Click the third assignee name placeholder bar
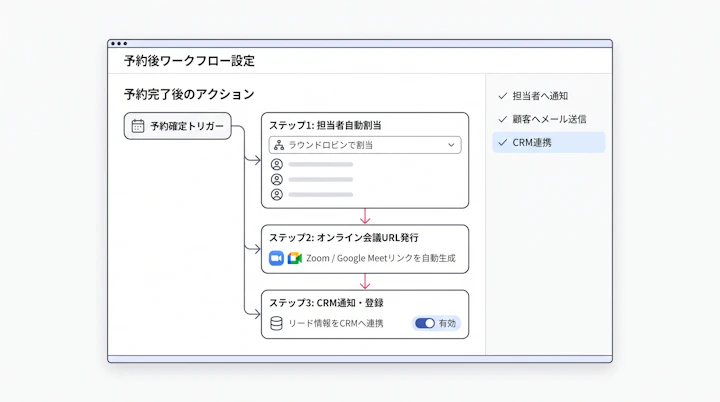This screenshot has width=720, height=402. click(x=321, y=195)
